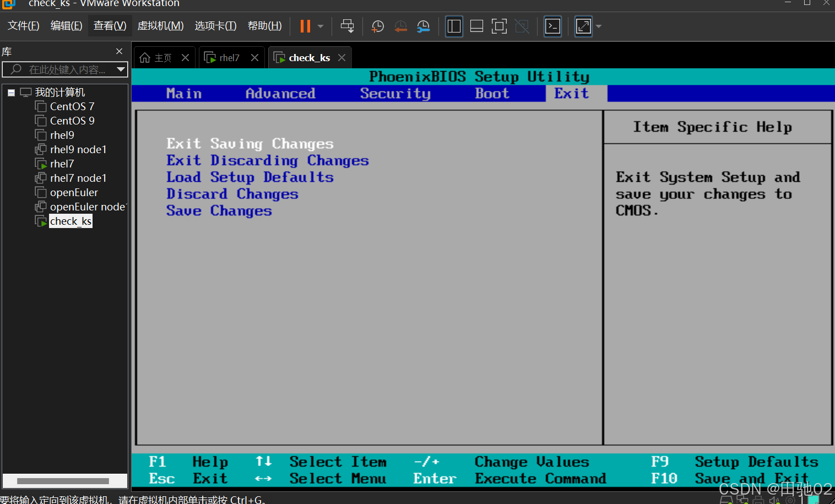The width and height of the screenshot is (835, 504).
Task: Select CentOS 7 in the library
Action: [72, 106]
